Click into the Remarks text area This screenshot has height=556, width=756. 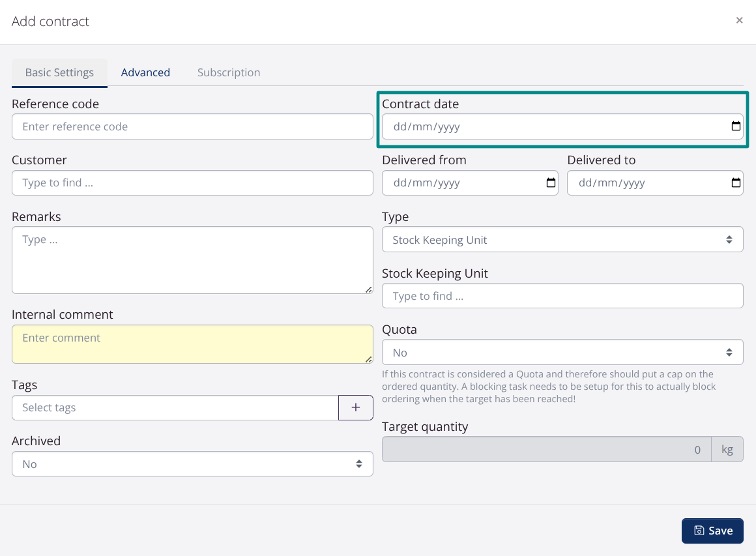pyautogui.click(x=192, y=259)
